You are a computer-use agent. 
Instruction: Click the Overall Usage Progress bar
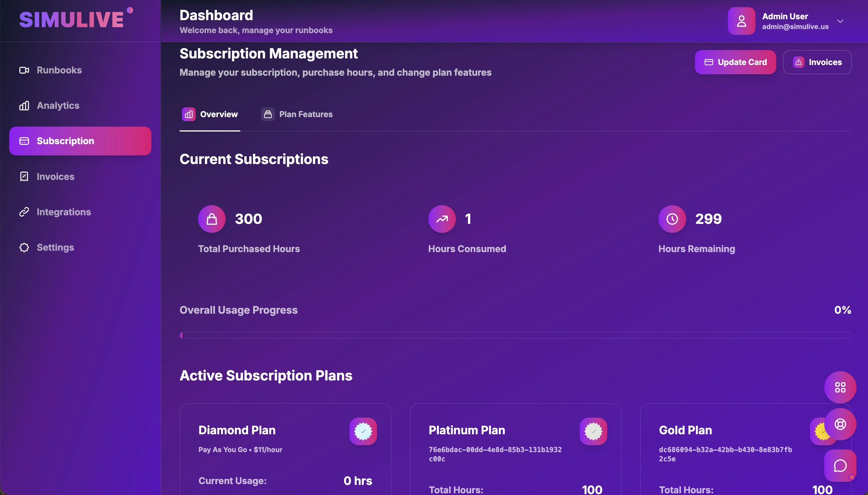pos(515,335)
